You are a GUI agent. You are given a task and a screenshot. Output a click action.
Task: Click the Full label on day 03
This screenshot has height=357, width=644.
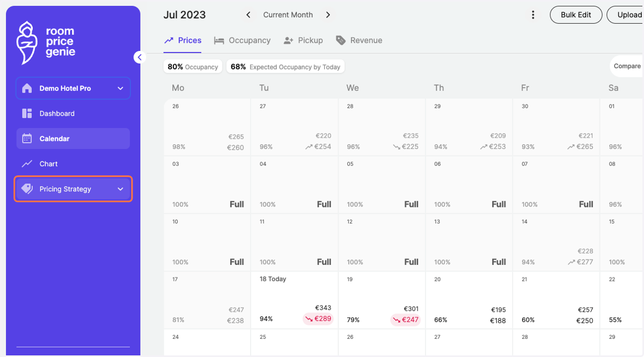237,204
